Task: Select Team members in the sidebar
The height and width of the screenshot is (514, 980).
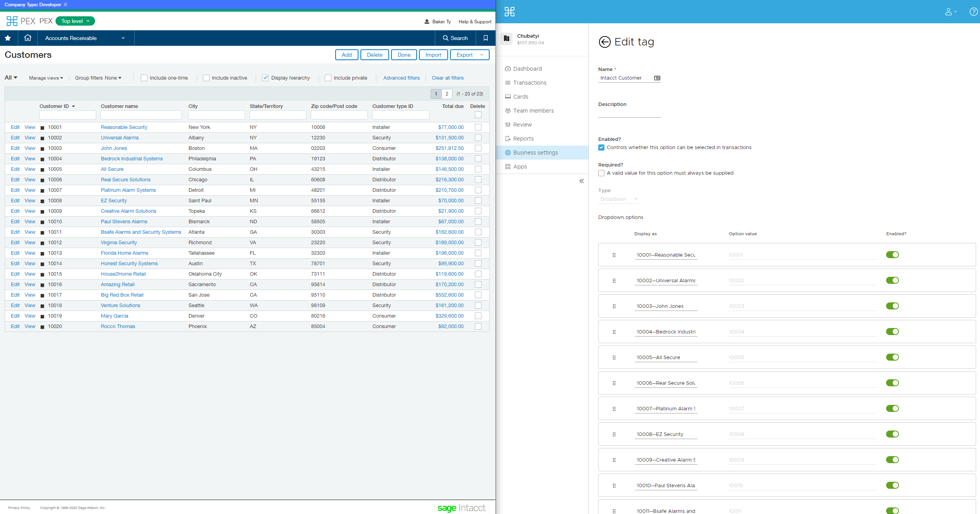Action: coord(533,111)
